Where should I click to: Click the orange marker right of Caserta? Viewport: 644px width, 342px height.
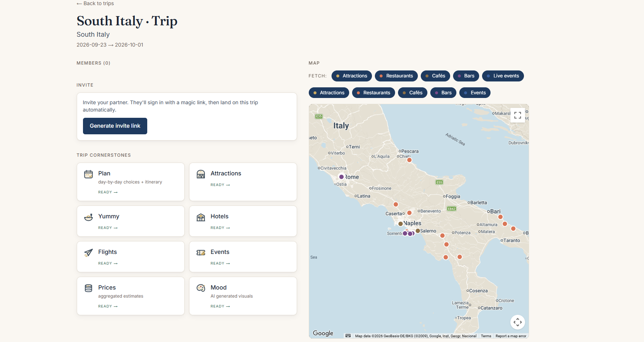point(409,212)
